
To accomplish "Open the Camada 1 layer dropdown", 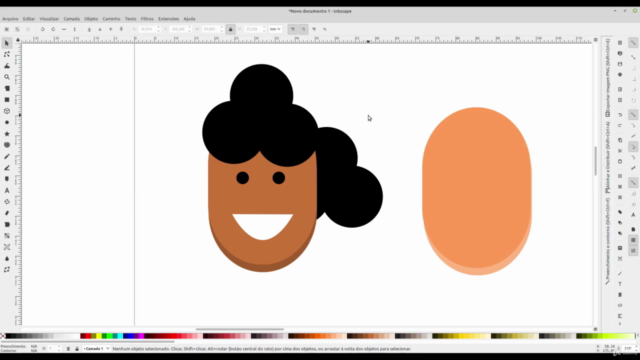I will pos(96,349).
